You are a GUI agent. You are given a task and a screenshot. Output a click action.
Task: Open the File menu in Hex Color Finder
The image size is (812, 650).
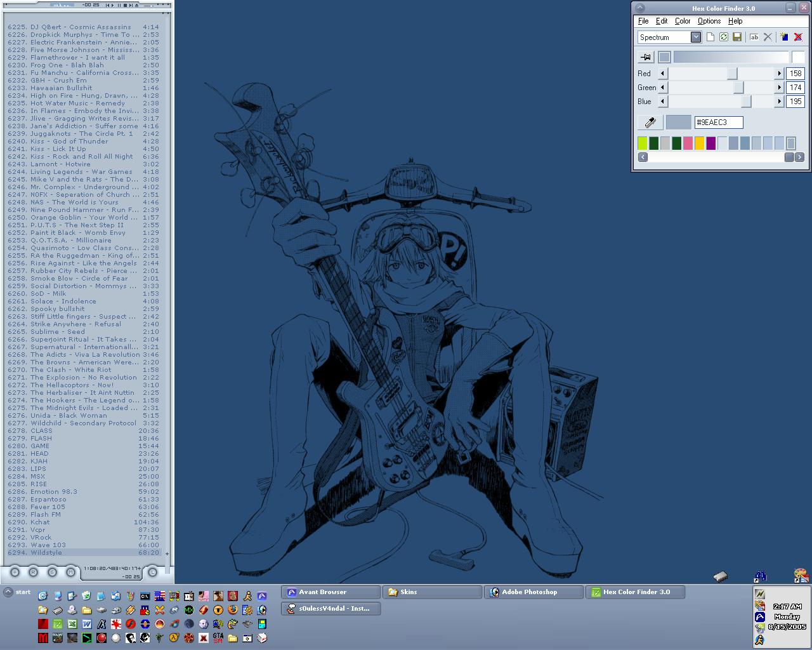pyautogui.click(x=643, y=21)
